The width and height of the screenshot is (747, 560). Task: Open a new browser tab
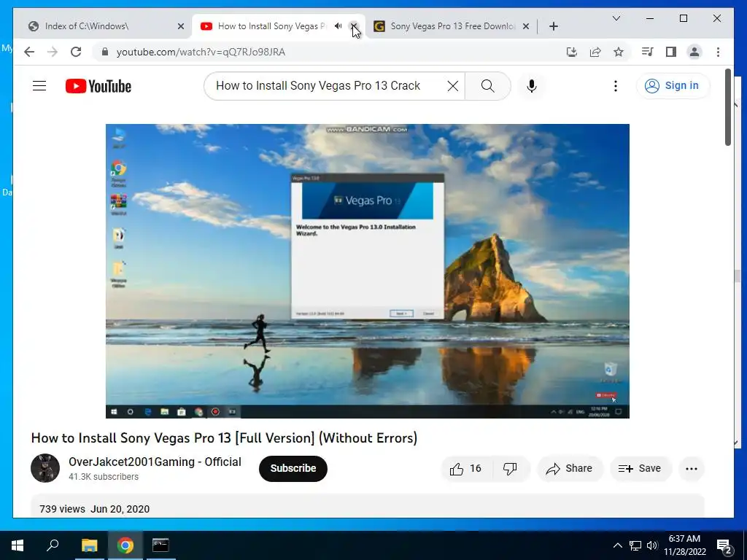(x=553, y=26)
